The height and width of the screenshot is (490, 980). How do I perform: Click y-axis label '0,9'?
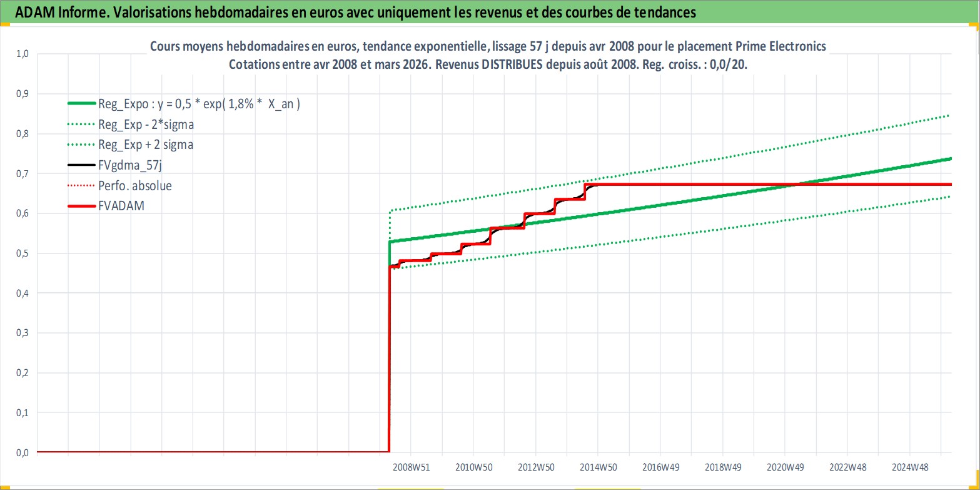pyautogui.click(x=23, y=94)
